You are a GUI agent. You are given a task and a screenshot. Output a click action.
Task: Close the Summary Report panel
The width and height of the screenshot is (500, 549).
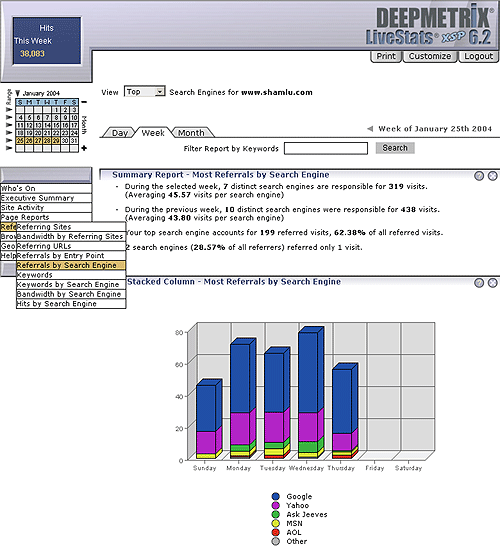pos(493,176)
